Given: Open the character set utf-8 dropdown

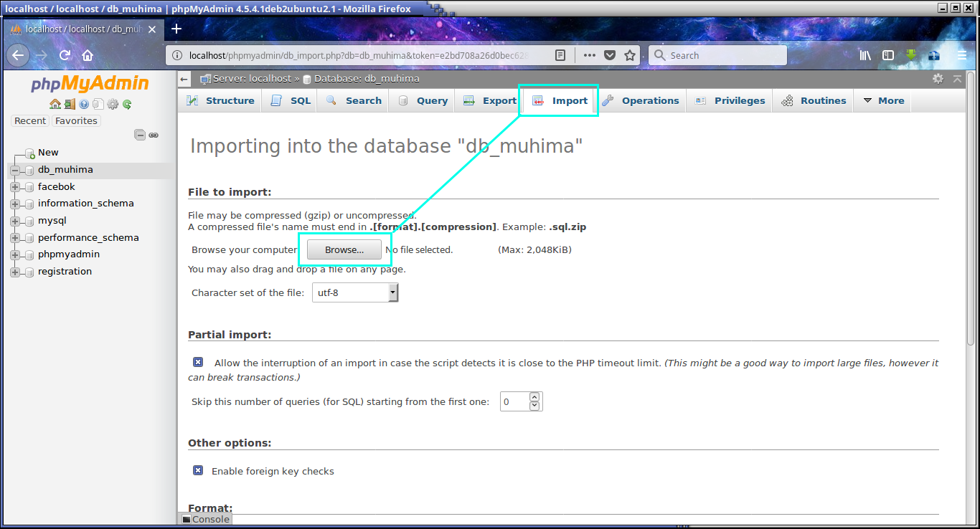Looking at the screenshot, I should pos(355,292).
